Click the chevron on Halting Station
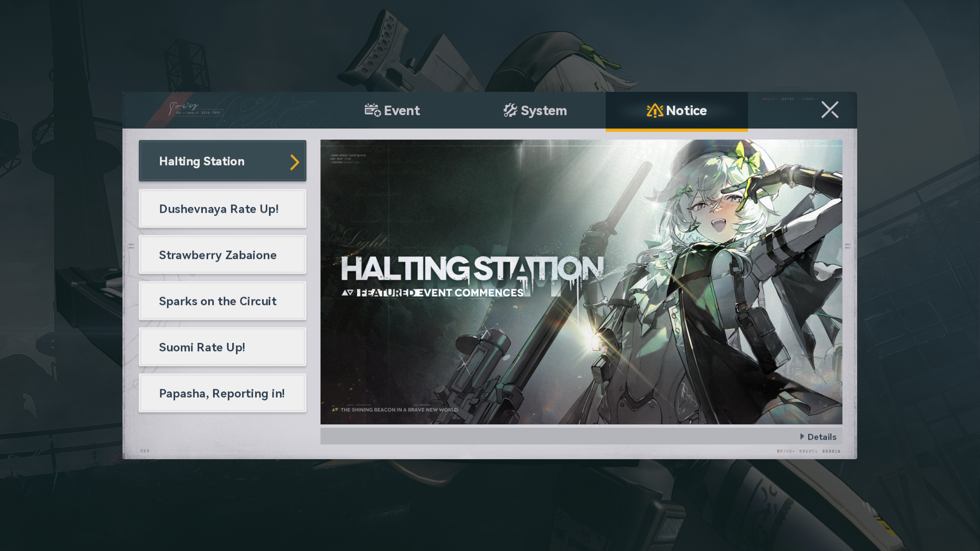980x551 pixels. coord(294,162)
